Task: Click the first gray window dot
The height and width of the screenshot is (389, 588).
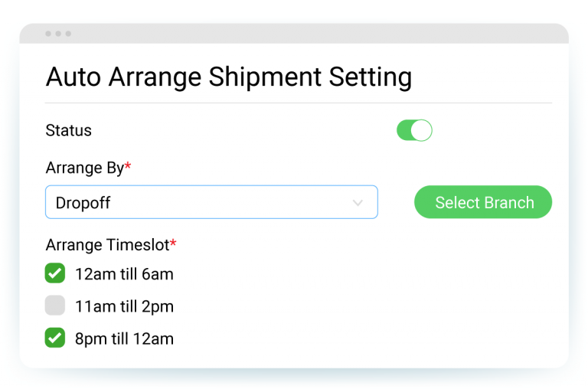Action: coord(48,34)
